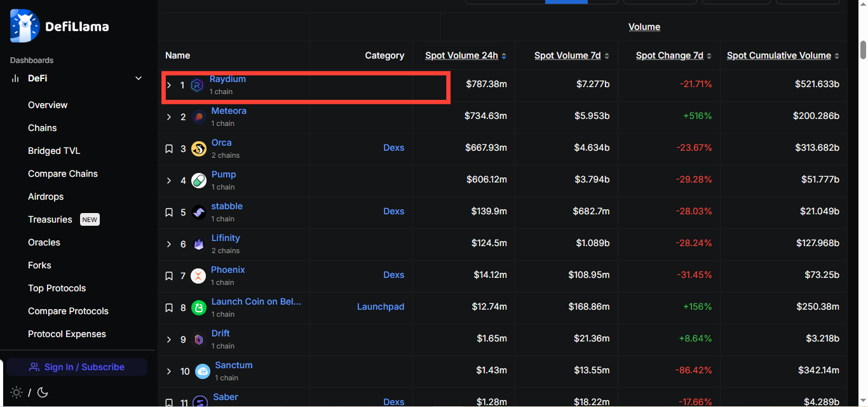
Task: Click the Orca protocol logo icon
Action: click(198, 149)
